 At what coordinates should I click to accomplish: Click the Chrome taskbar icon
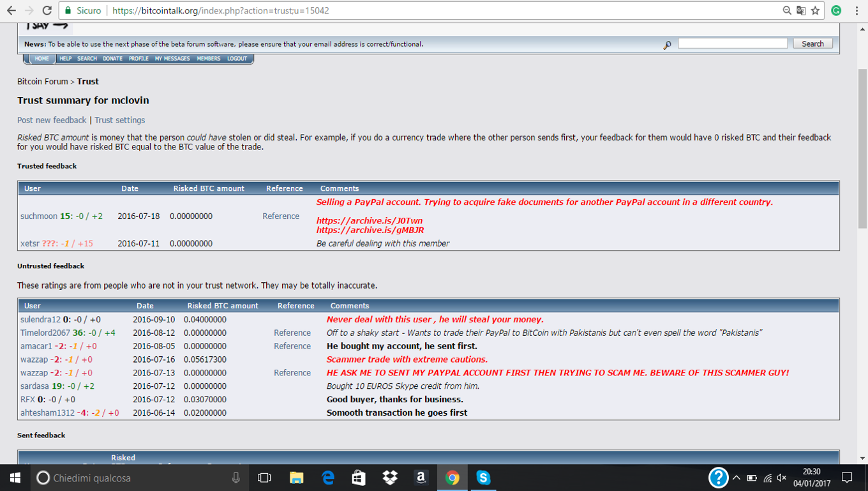pos(452,478)
